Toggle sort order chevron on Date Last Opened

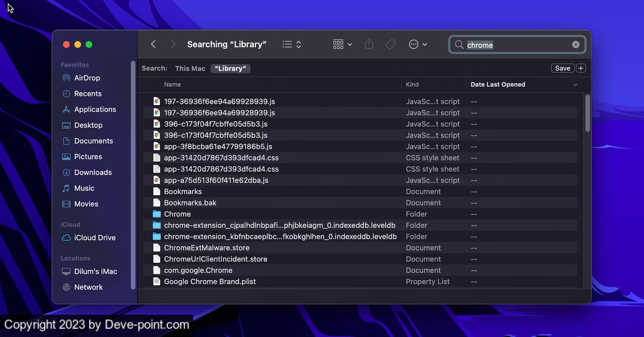(575, 85)
